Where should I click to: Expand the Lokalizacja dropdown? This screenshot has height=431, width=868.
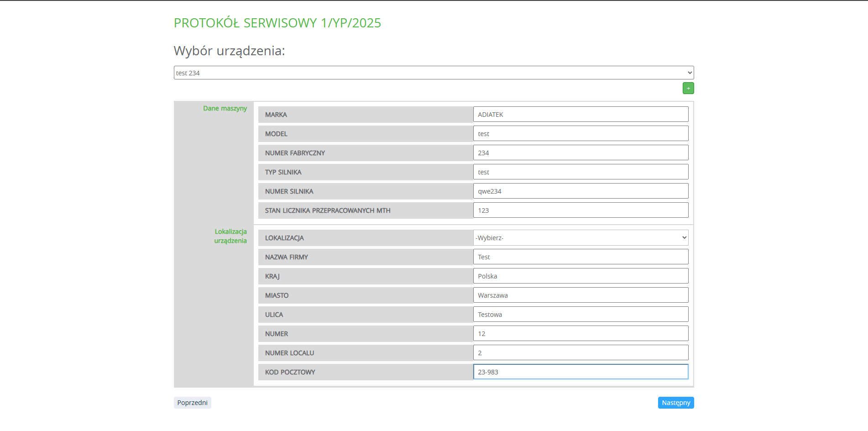[x=580, y=237]
